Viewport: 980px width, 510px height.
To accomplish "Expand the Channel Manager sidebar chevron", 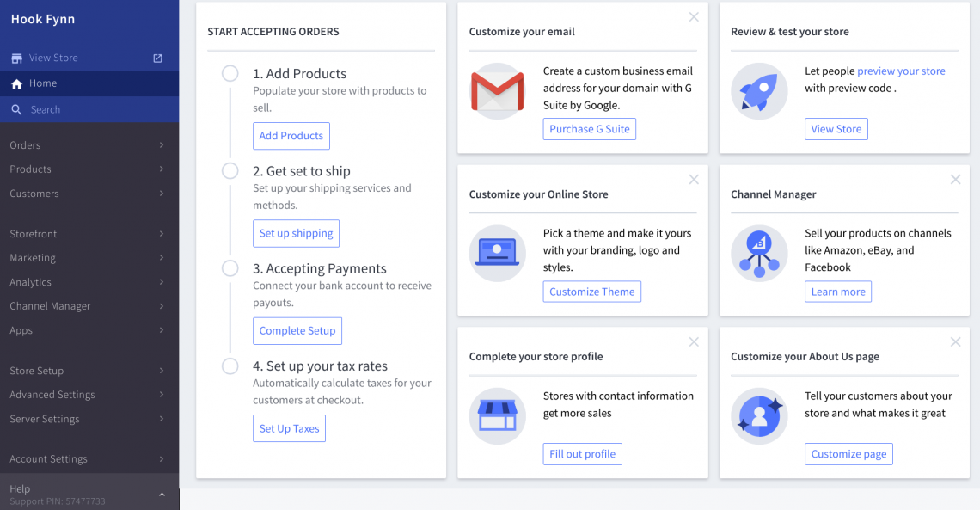I will tap(162, 305).
